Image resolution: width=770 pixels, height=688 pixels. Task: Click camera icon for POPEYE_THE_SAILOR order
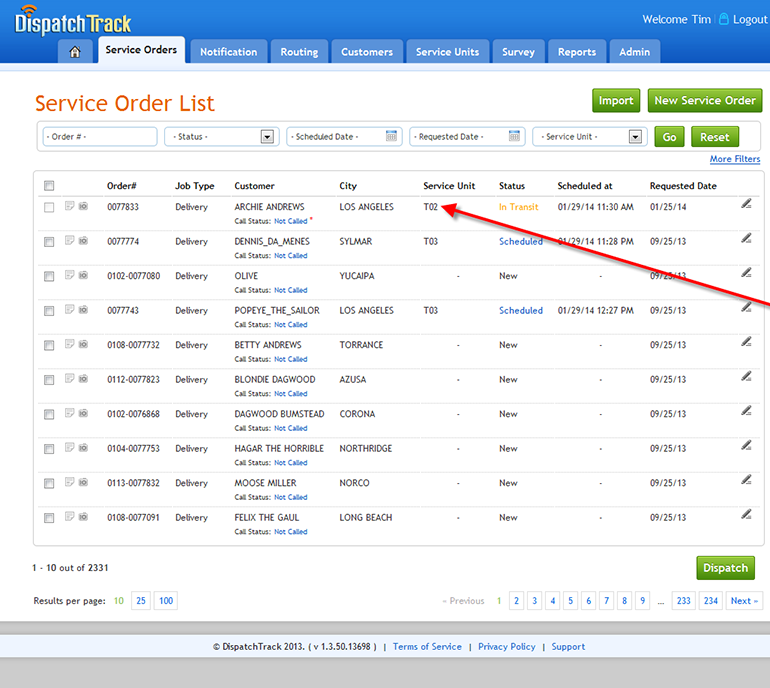[83, 310]
